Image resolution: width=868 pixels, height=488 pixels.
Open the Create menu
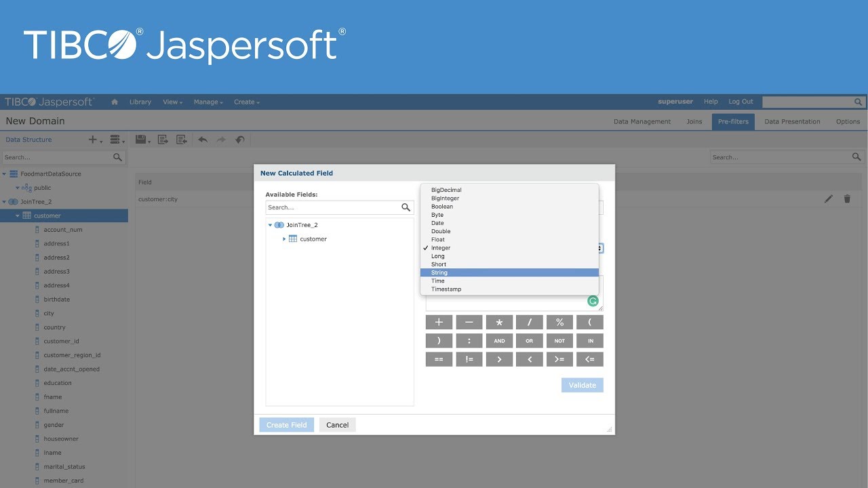(246, 102)
